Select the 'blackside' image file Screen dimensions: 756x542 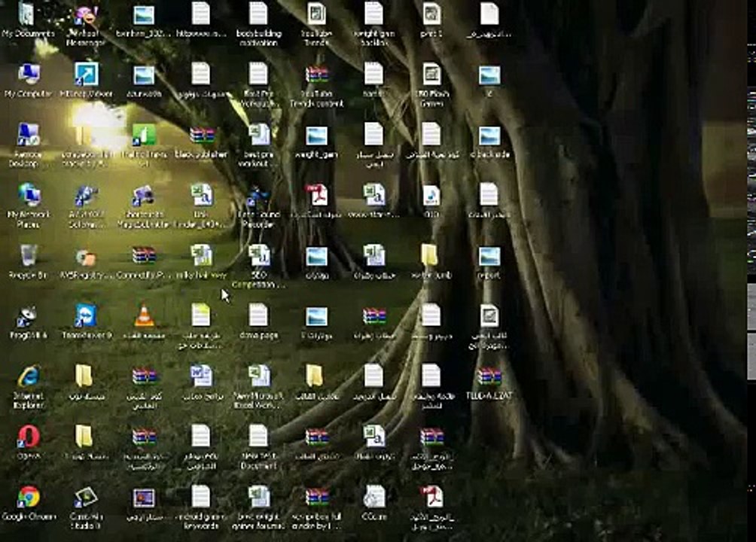pos(489,135)
